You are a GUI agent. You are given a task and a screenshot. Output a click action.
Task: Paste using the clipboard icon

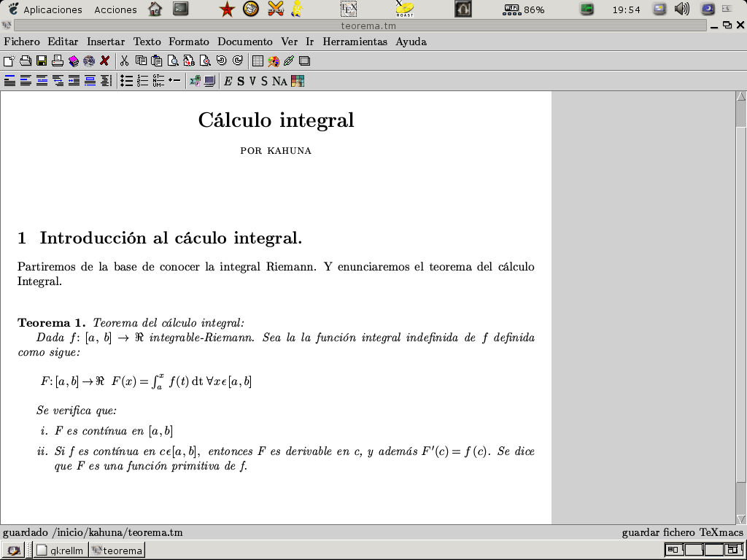156,61
